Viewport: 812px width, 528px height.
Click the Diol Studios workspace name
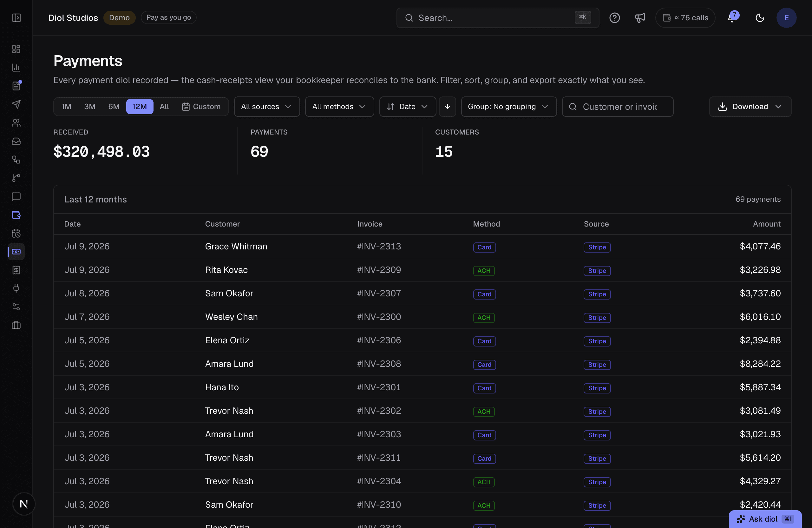[73, 18]
